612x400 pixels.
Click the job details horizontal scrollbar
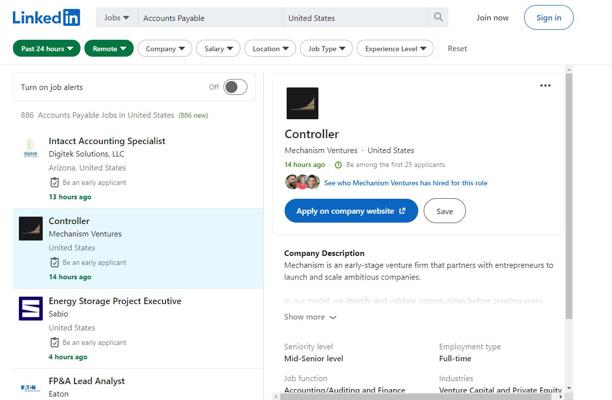415,397
